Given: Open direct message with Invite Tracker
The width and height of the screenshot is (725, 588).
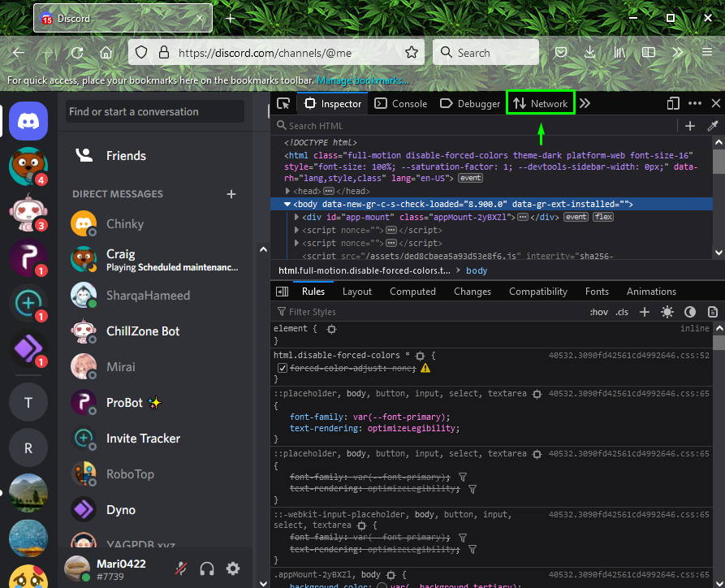Looking at the screenshot, I should click(156, 439).
